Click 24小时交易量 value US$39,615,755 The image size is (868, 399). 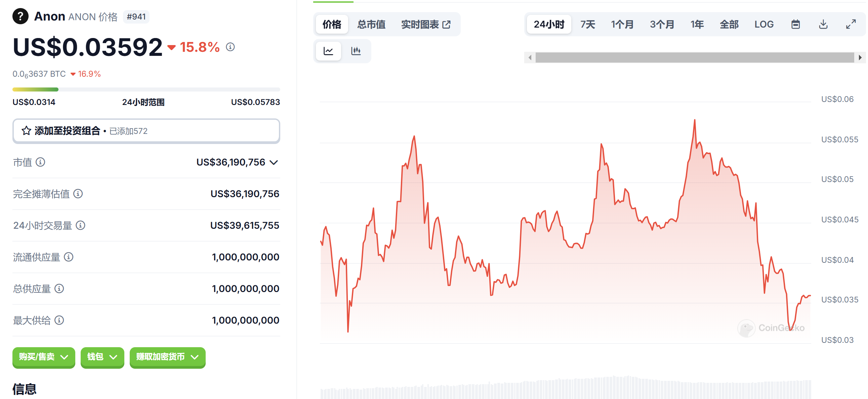click(245, 225)
